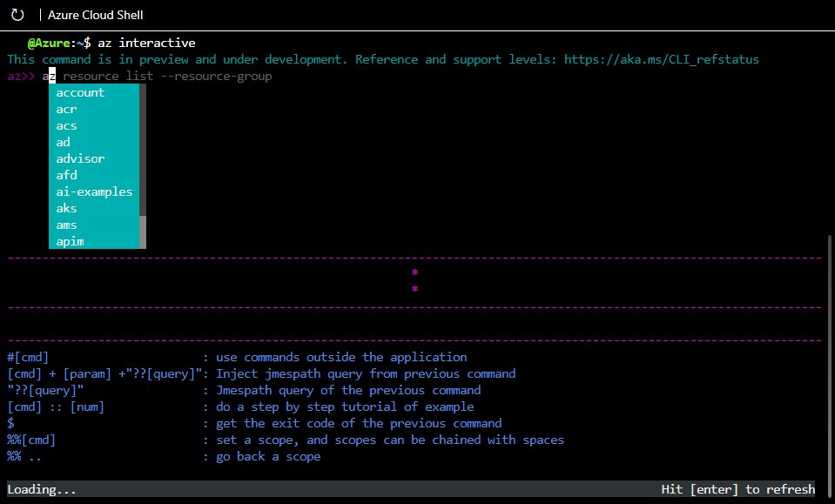The image size is (835, 504).
Task: Select 'acr' in the autocomplete menu
Action: pos(66,109)
